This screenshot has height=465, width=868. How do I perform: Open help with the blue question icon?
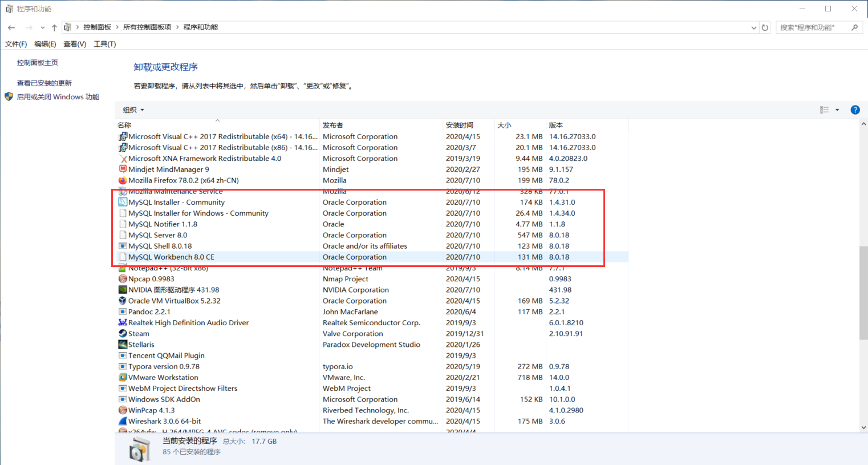pyautogui.click(x=855, y=110)
